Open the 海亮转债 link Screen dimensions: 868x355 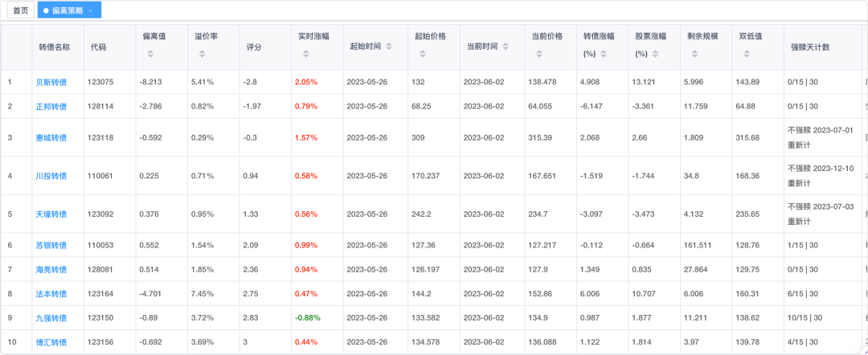click(51, 269)
